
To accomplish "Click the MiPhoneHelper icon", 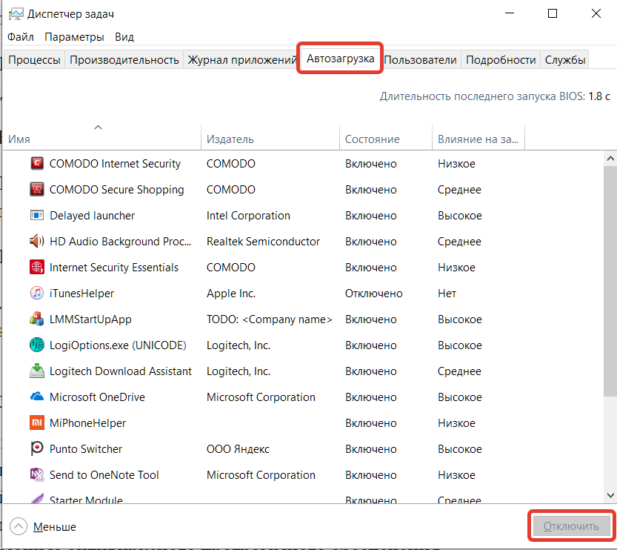I will pos(37,423).
